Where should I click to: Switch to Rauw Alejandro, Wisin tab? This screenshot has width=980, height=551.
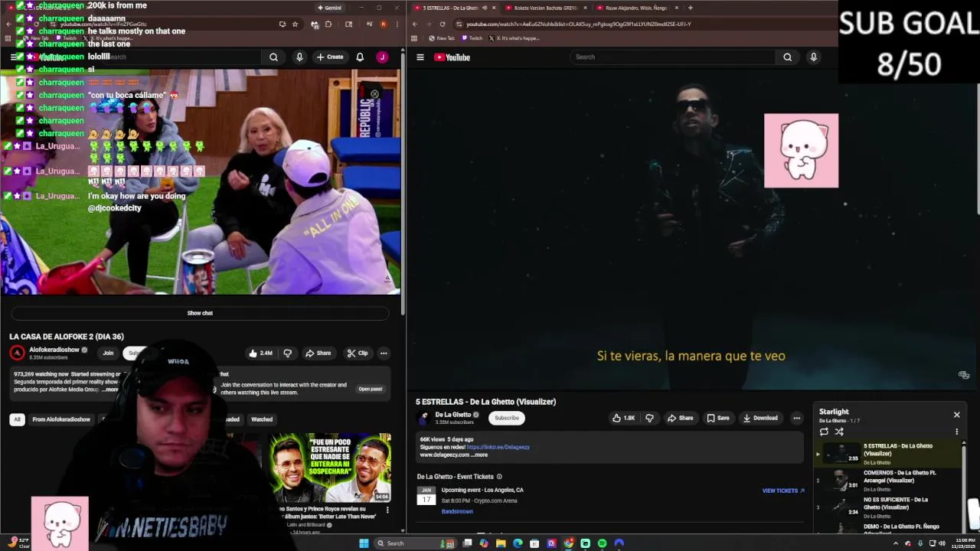click(637, 8)
